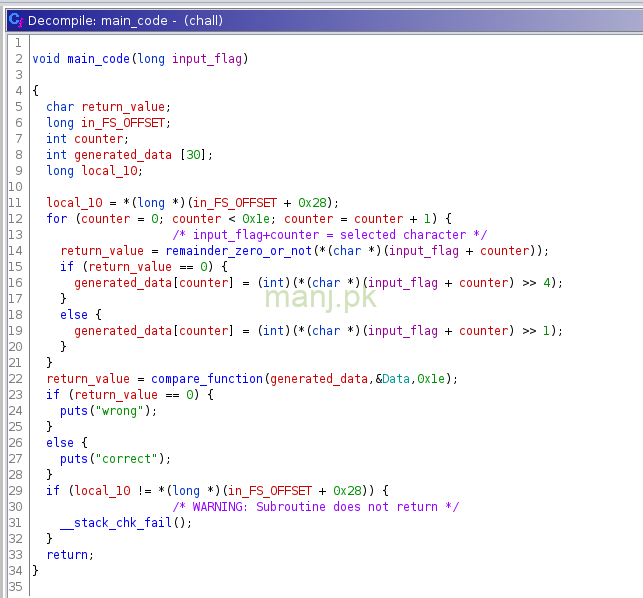
Task: Click the Decompile icon in the title bar
Action: (14, 20)
